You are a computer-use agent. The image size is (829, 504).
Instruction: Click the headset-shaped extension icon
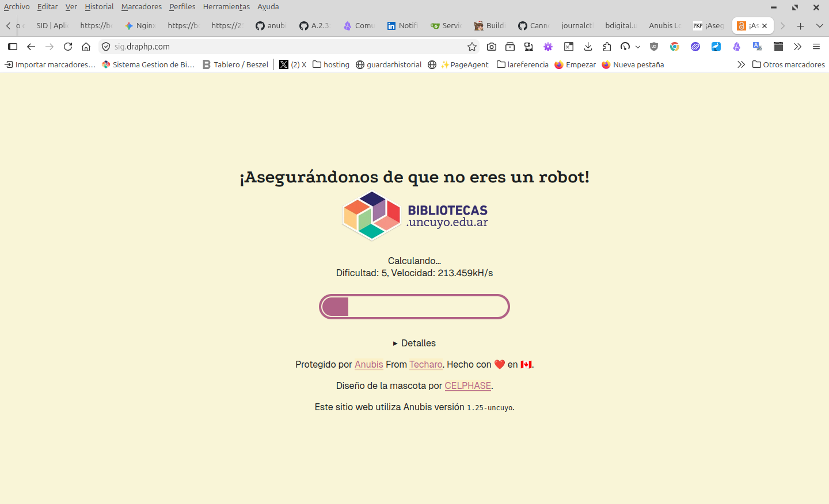625,47
